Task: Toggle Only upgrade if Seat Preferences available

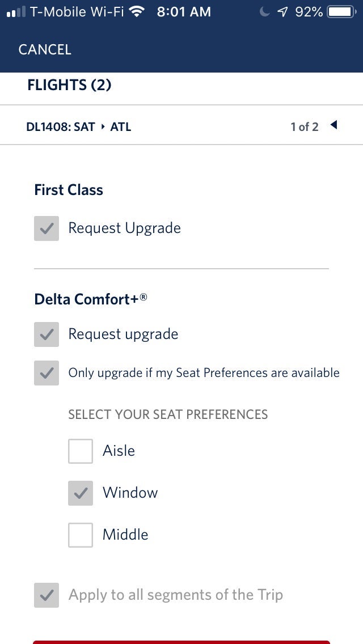Action: pos(47,373)
